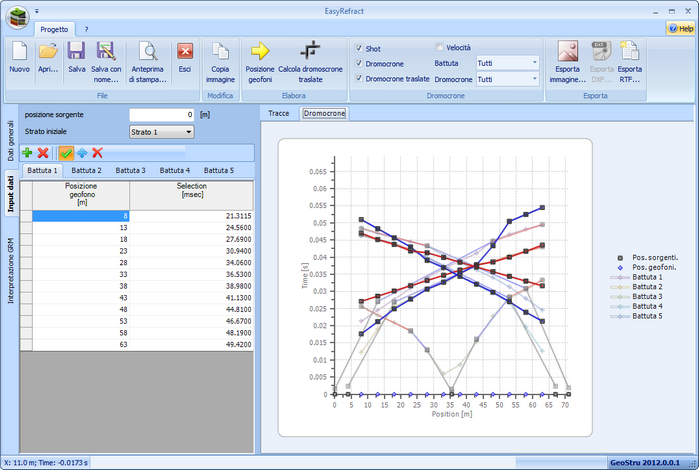699x470 pixels.
Task: Switch to Battuta 3 tab
Action: pyautogui.click(x=131, y=170)
